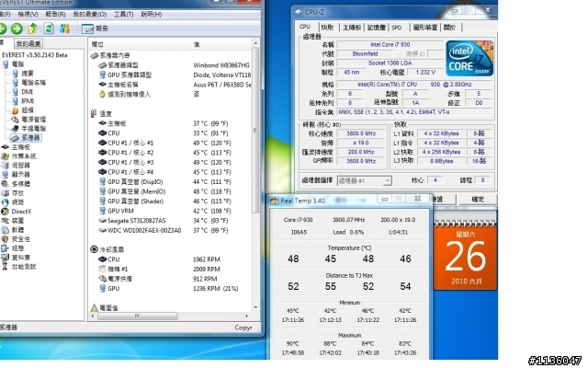Open the 說明(H) help menu
This screenshot has width=588, height=368.
coord(152,15)
